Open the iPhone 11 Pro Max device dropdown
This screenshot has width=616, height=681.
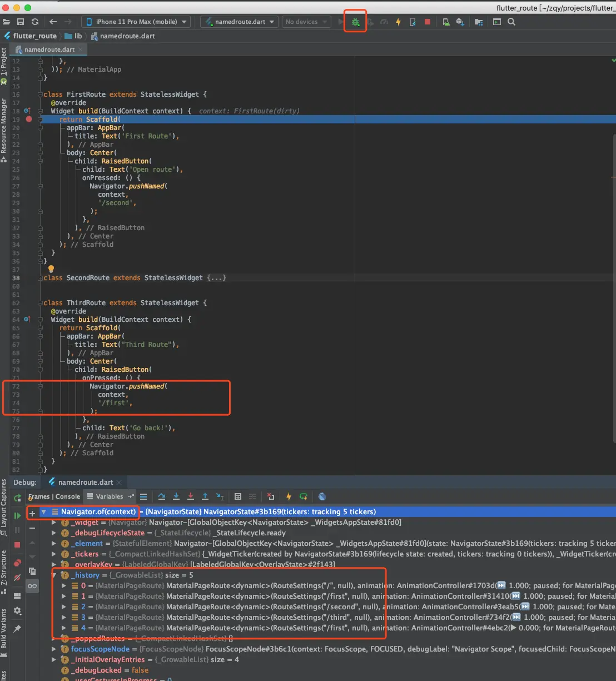coord(136,22)
